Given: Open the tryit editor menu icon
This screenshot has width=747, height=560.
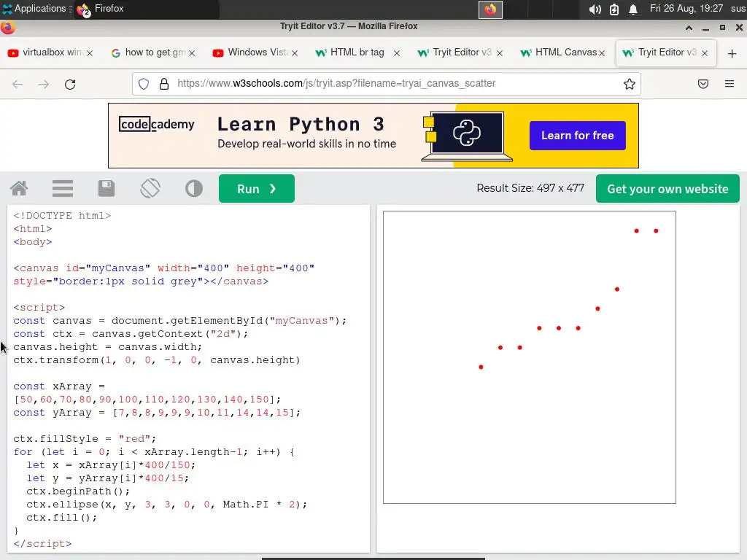Looking at the screenshot, I should pos(63,189).
